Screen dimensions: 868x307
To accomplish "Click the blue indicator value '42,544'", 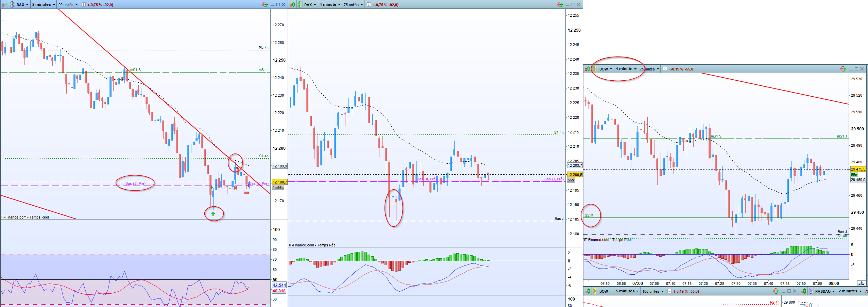I will 279,285.
